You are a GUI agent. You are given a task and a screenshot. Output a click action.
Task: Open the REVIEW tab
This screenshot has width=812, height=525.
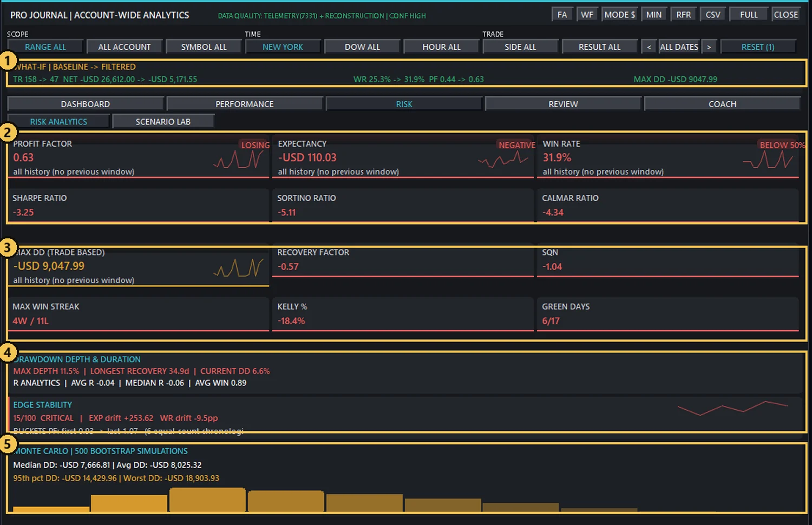(563, 104)
